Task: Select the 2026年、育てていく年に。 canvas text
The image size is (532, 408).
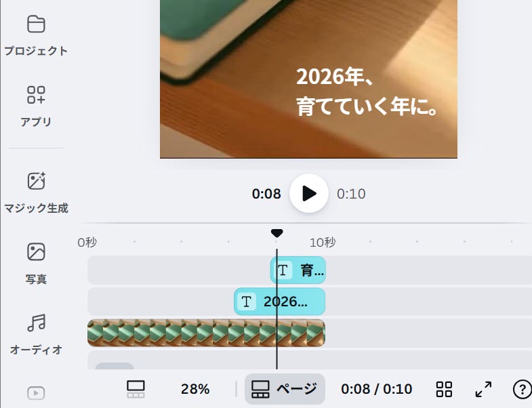Action: click(x=367, y=91)
